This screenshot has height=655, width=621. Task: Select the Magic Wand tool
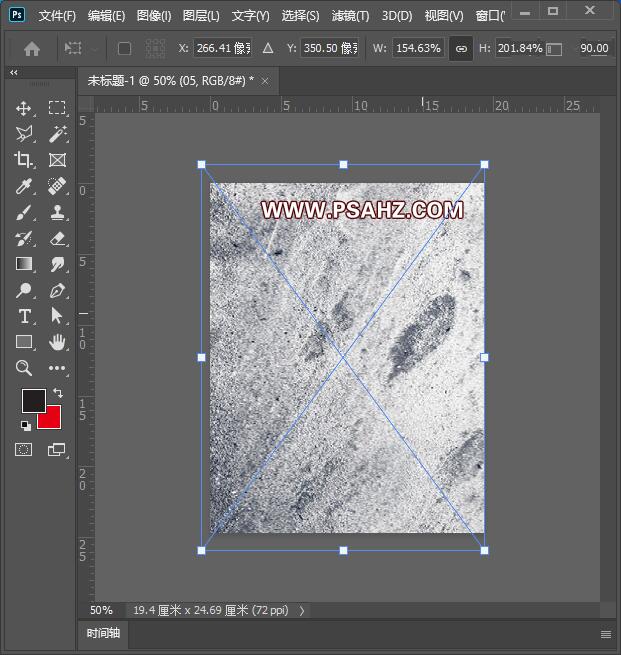click(x=57, y=134)
